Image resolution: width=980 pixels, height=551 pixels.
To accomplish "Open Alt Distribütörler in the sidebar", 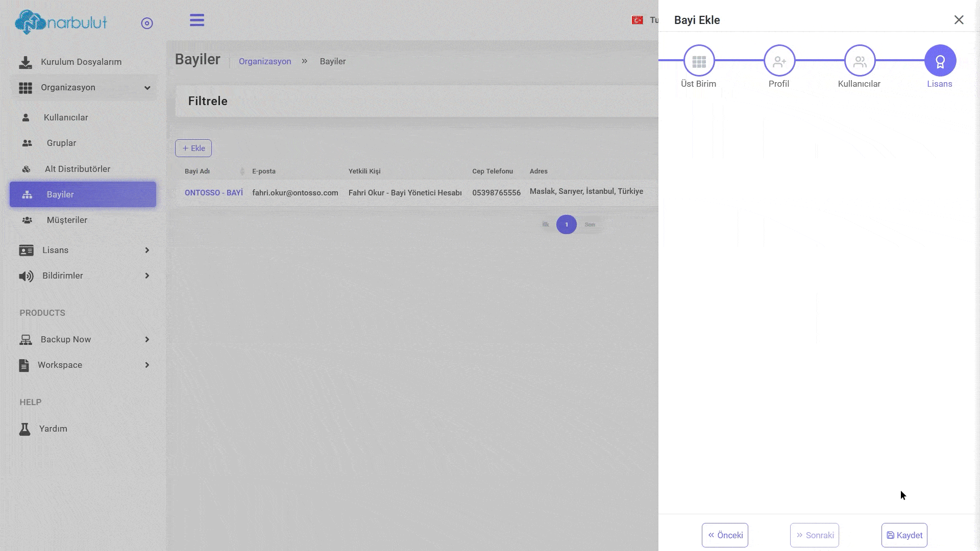I will [78, 169].
